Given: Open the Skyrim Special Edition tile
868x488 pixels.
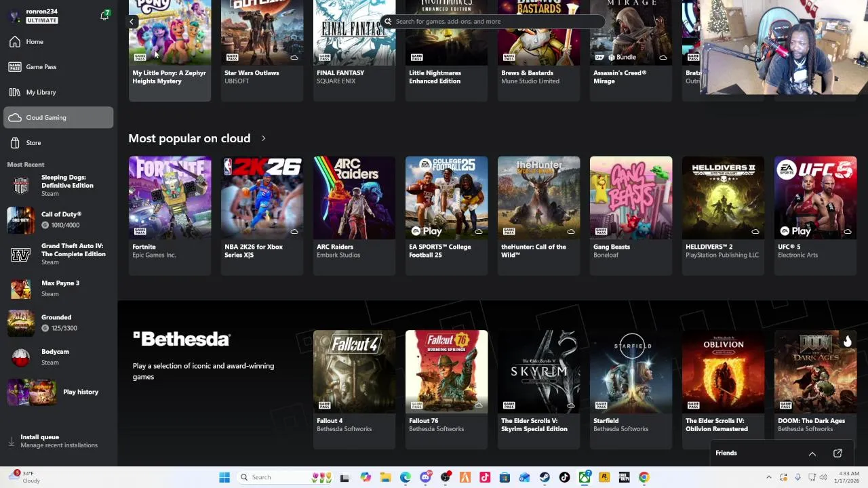Looking at the screenshot, I should point(538,390).
